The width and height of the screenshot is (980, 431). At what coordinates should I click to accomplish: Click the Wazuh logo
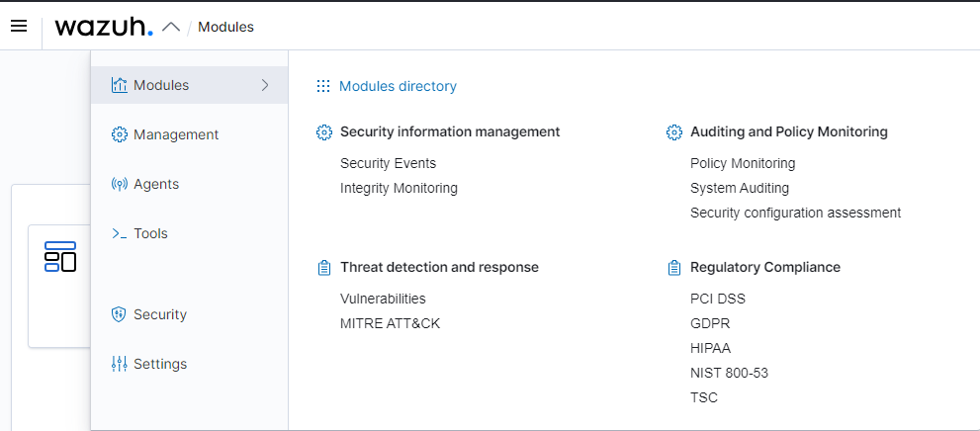tap(104, 27)
